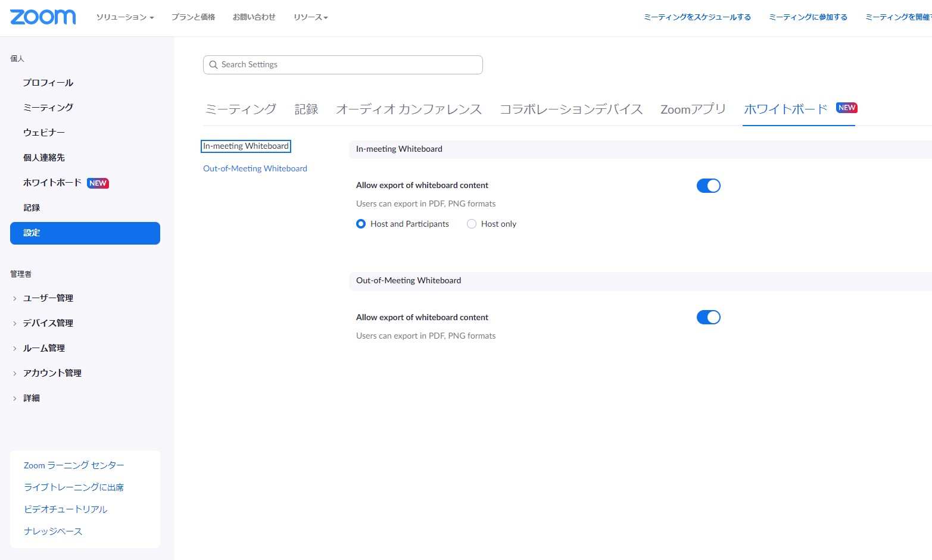Click the Zoom logo

click(x=42, y=17)
